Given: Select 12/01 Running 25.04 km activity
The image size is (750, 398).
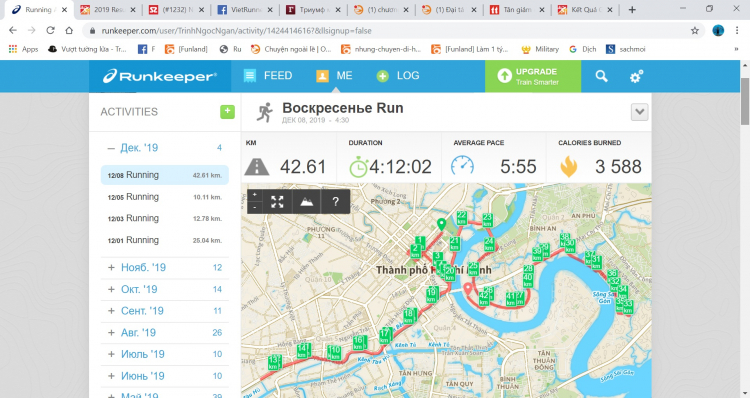Looking at the screenshot, I should click(x=165, y=240).
